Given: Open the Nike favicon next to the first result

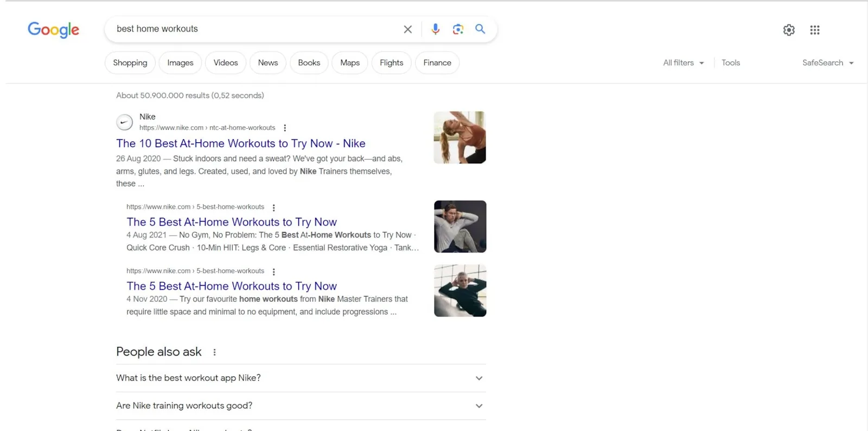Looking at the screenshot, I should [124, 122].
